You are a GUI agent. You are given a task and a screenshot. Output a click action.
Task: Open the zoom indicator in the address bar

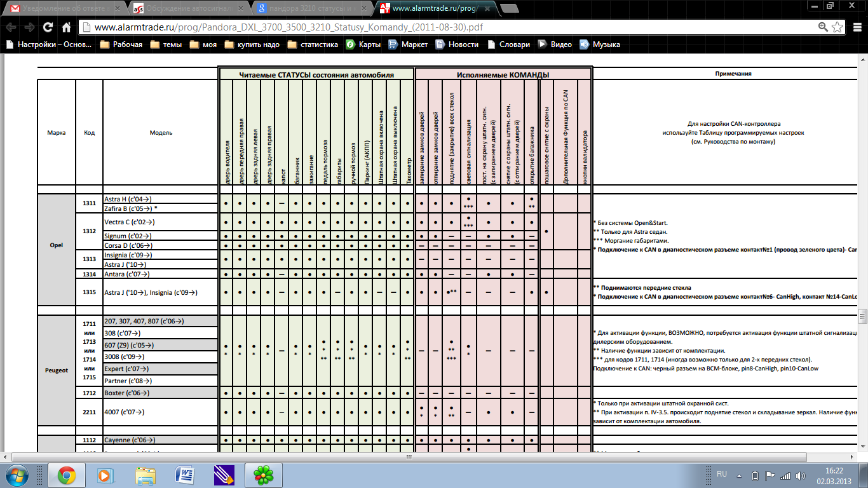click(x=823, y=27)
